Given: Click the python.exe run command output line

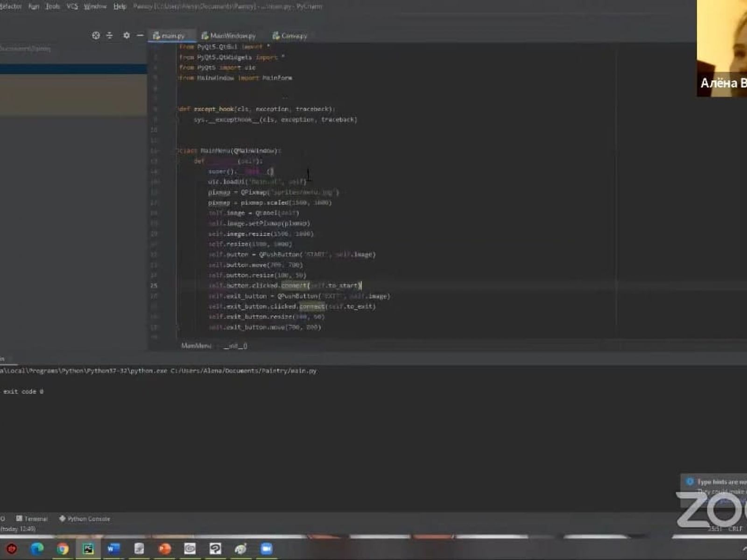Looking at the screenshot, I should pyautogui.click(x=159, y=371).
